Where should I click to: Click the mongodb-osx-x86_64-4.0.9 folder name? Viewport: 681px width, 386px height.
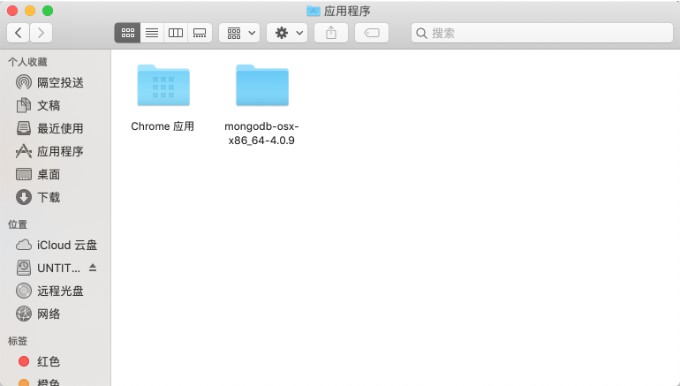point(261,133)
